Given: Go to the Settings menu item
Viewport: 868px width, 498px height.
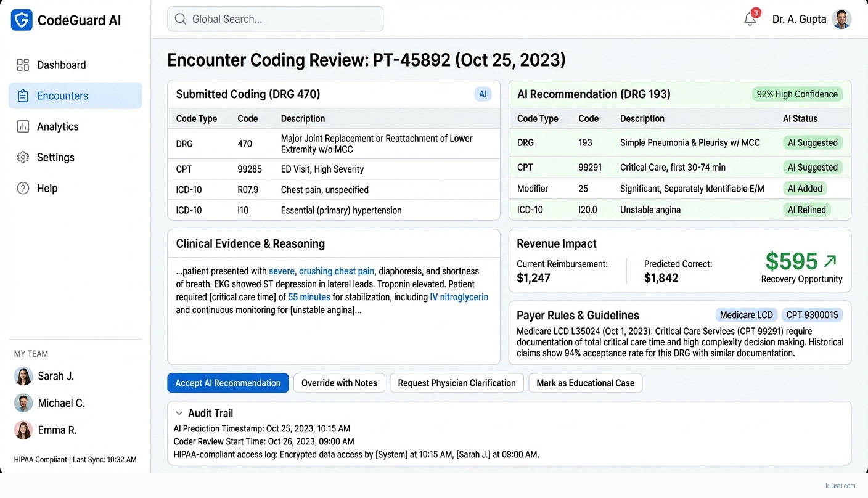Looking at the screenshot, I should tap(55, 157).
